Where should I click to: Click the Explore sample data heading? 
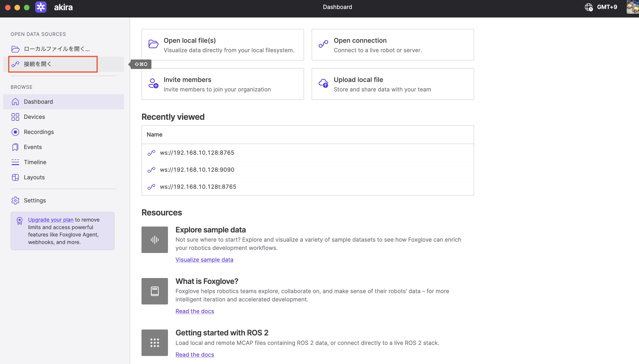pyautogui.click(x=210, y=230)
